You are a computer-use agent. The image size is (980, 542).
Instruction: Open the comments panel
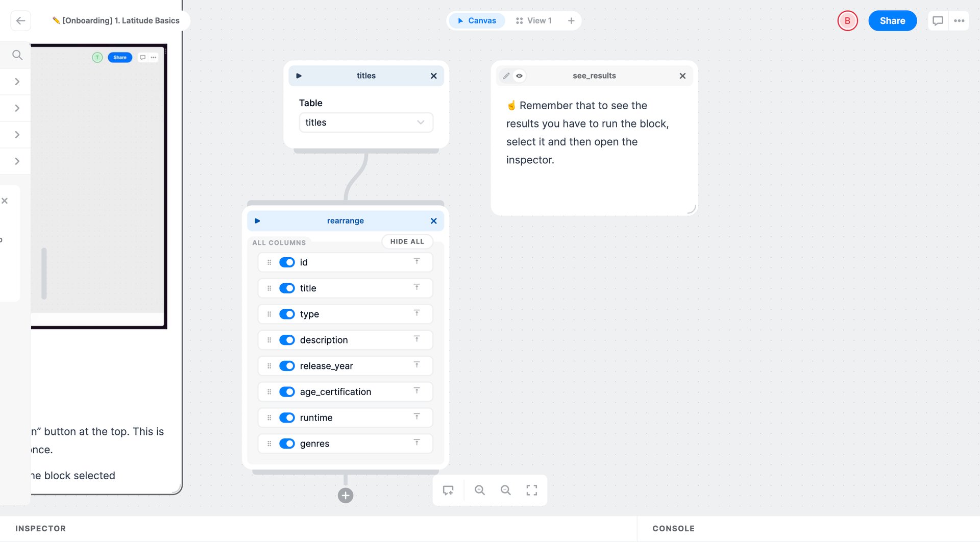(x=938, y=20)
